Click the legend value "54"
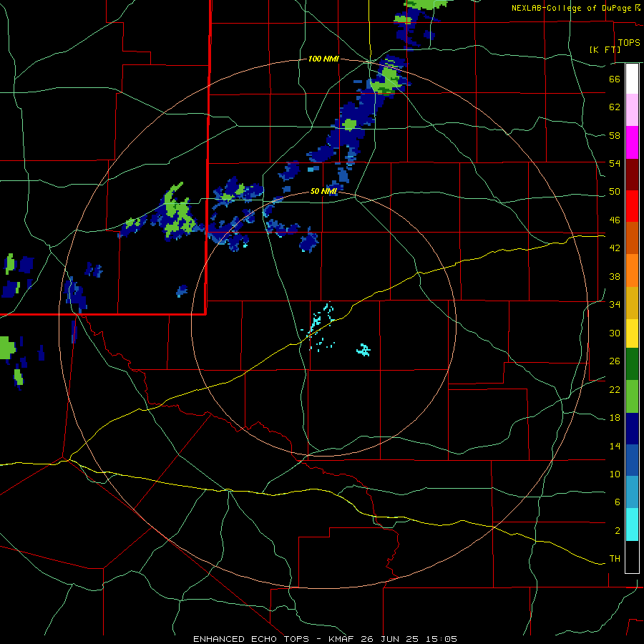The width and height of the screenshot is (644, 644). 615,163
